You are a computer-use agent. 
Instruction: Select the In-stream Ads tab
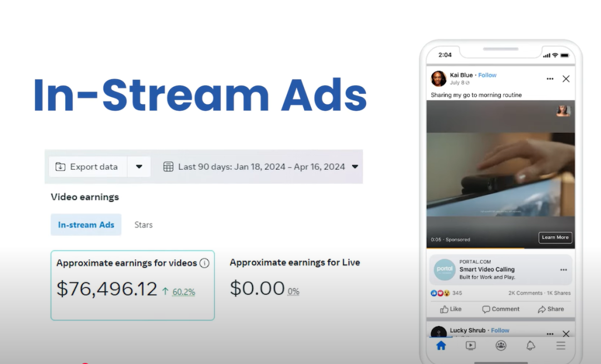pyautogui.click(x=86, y=225)
